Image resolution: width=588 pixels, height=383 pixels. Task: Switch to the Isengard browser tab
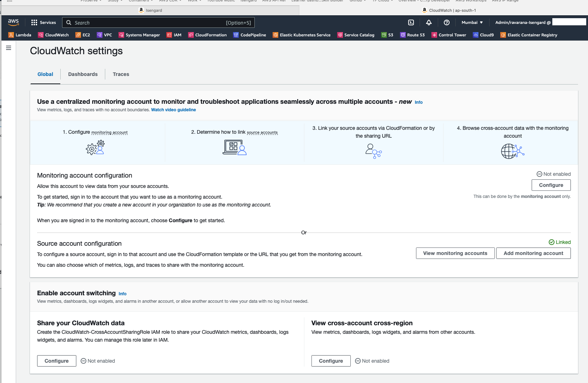pyautogui.click(x=150, y=10)
